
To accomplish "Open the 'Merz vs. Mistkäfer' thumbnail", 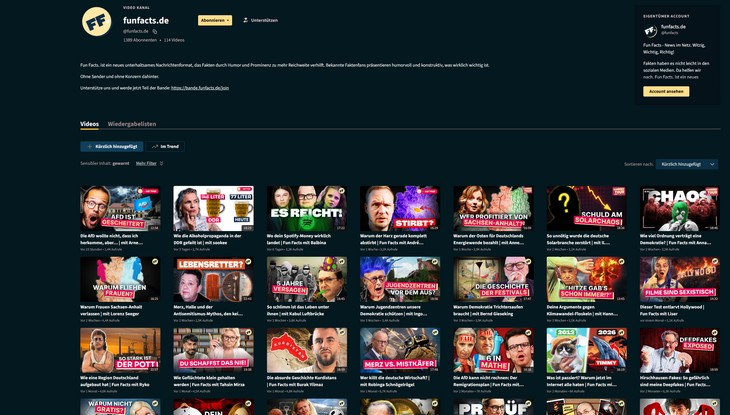I will click(400, 350).
